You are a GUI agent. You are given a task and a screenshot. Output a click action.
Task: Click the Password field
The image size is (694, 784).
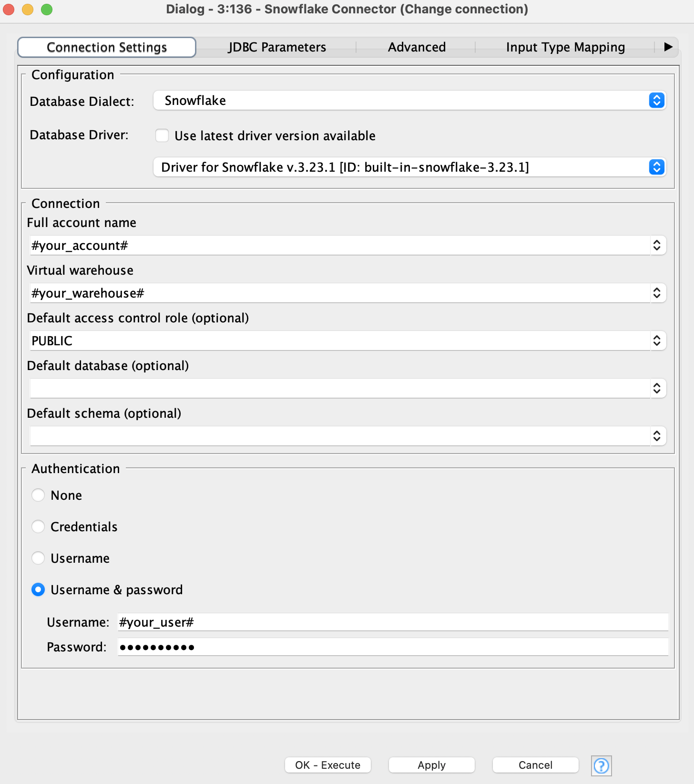click(393, 647)
